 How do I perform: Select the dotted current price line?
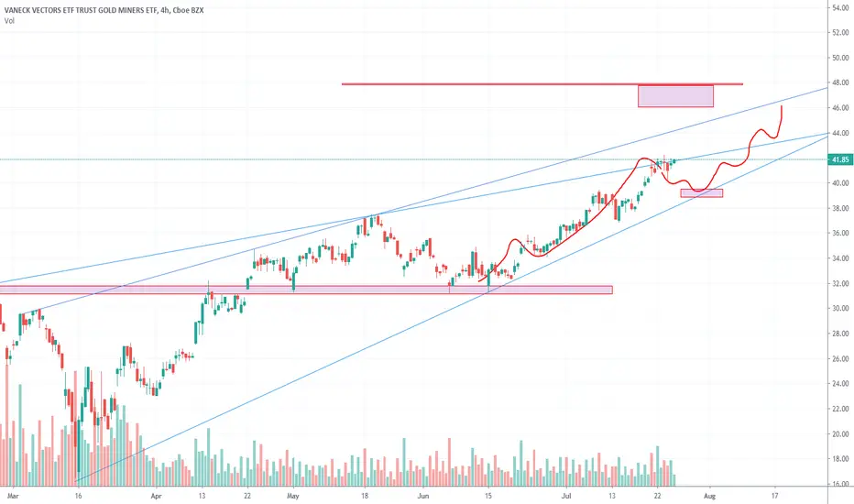coord(414,159)
